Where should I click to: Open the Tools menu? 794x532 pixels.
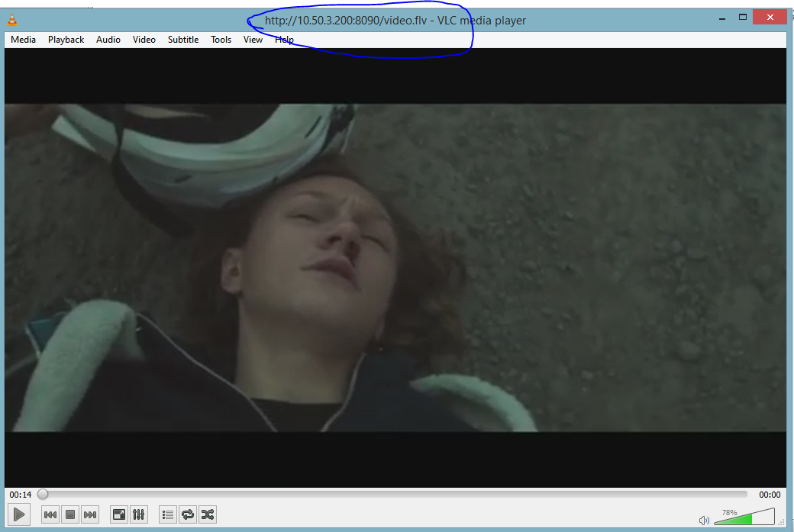[x=221, y=40]
